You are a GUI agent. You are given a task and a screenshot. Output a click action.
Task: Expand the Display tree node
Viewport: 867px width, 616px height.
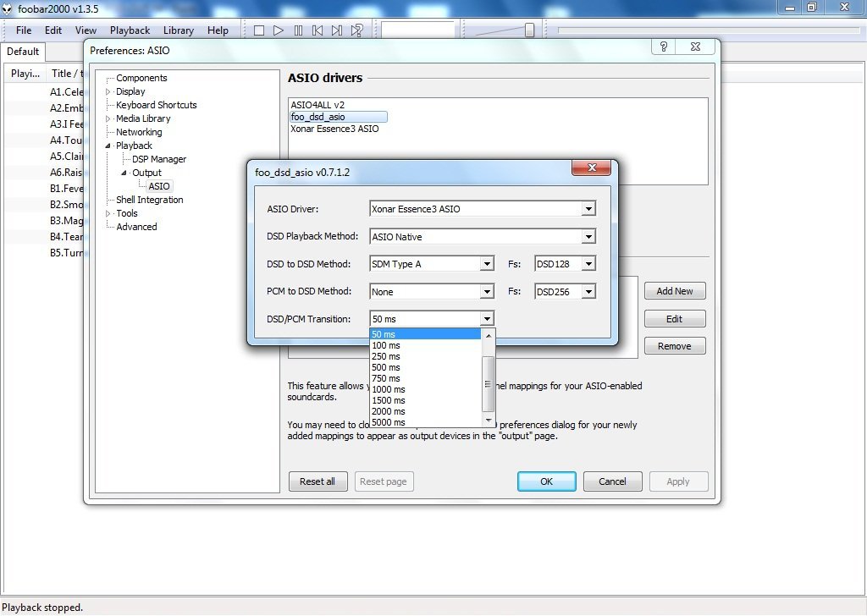coord(108,91)
